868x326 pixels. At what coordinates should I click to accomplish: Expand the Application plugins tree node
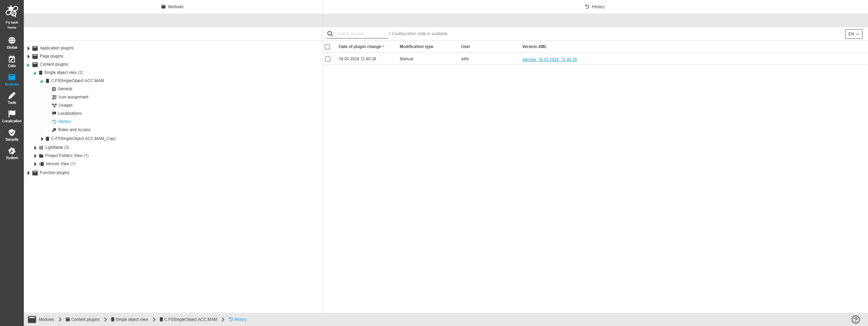click(x=29, y=48)
